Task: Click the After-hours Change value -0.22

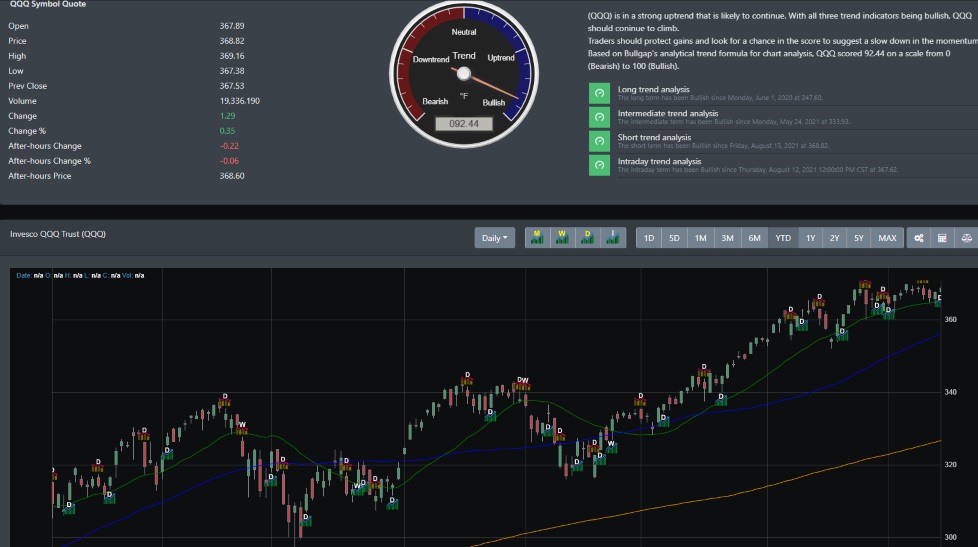Action: coord(229,146)
